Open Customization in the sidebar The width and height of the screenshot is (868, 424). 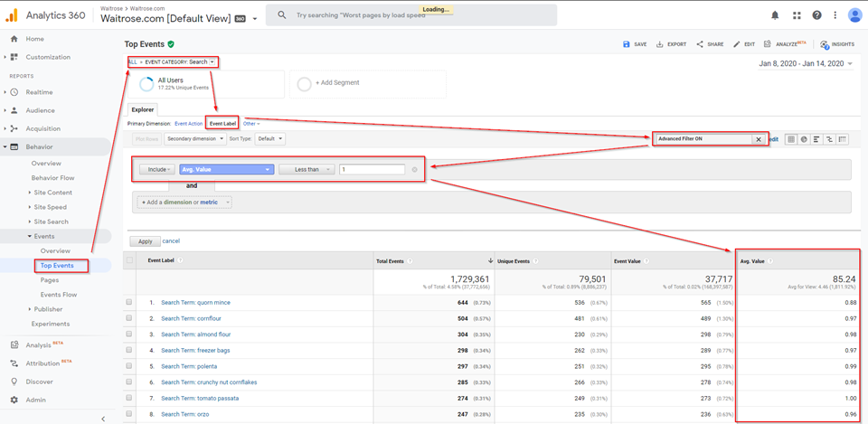click(x=48, y=57)
